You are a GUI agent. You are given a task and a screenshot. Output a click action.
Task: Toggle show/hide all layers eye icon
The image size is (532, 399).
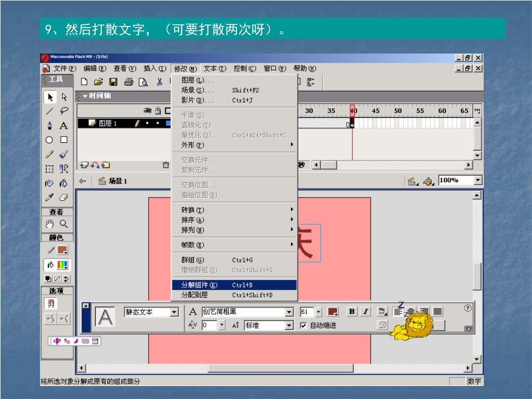tap(147, 111)
